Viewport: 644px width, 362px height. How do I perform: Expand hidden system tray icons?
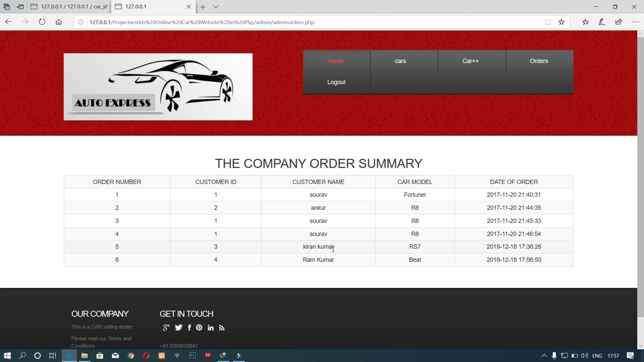coord(544,356)
